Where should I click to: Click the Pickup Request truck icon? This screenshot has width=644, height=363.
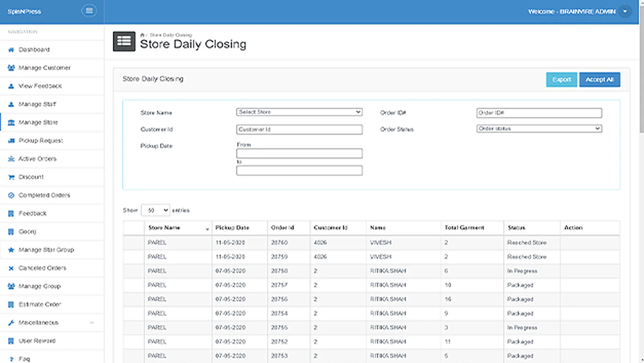click(11, 141)
